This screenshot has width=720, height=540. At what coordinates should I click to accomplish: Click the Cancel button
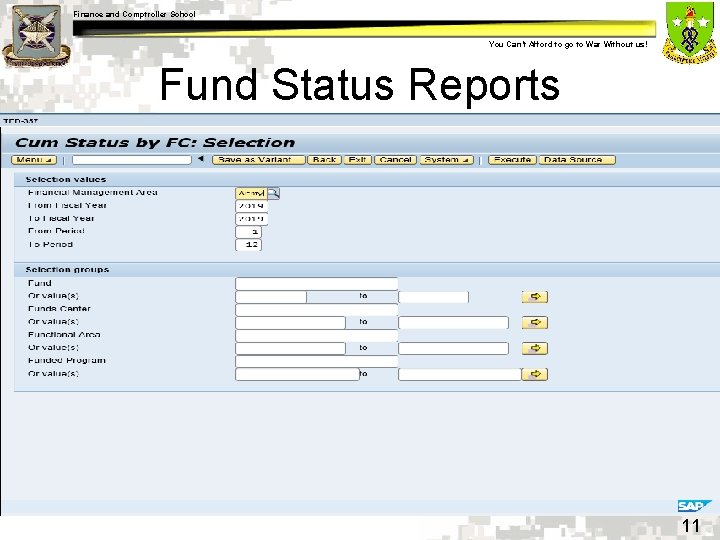395,160
